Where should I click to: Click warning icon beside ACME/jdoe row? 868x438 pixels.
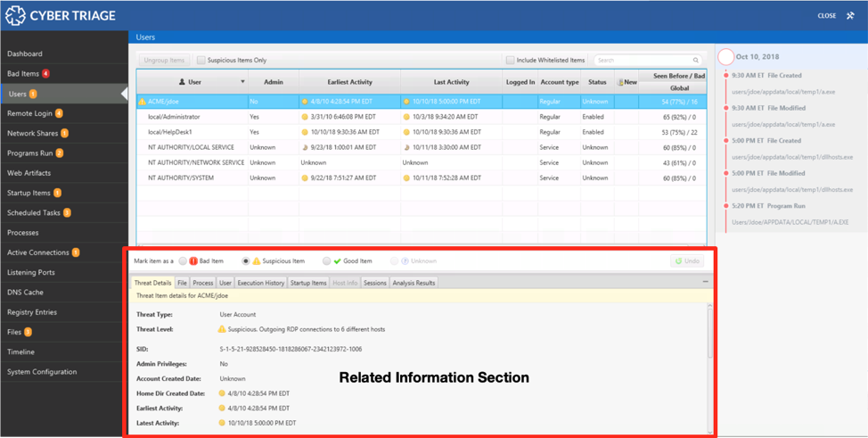(x=143, y=102)
